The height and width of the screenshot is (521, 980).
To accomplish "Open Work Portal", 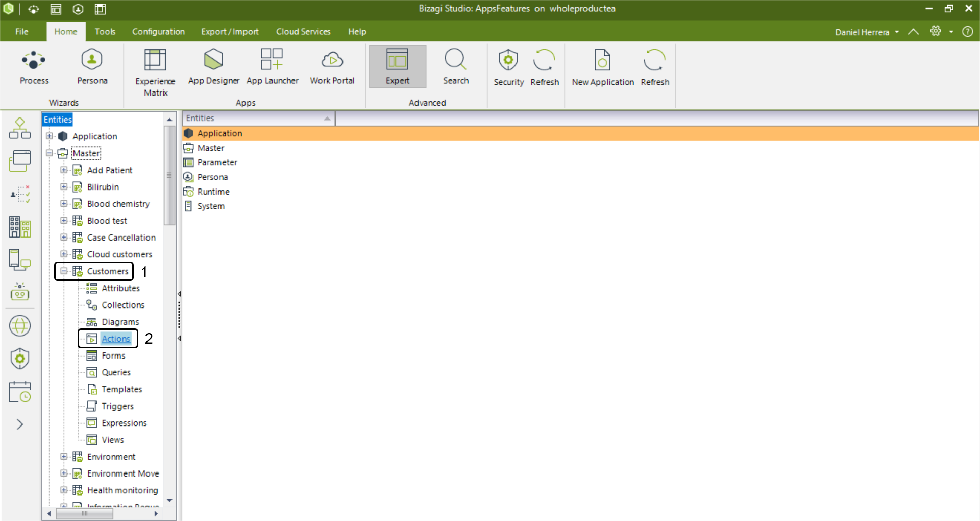I will (x=332, y=67).
